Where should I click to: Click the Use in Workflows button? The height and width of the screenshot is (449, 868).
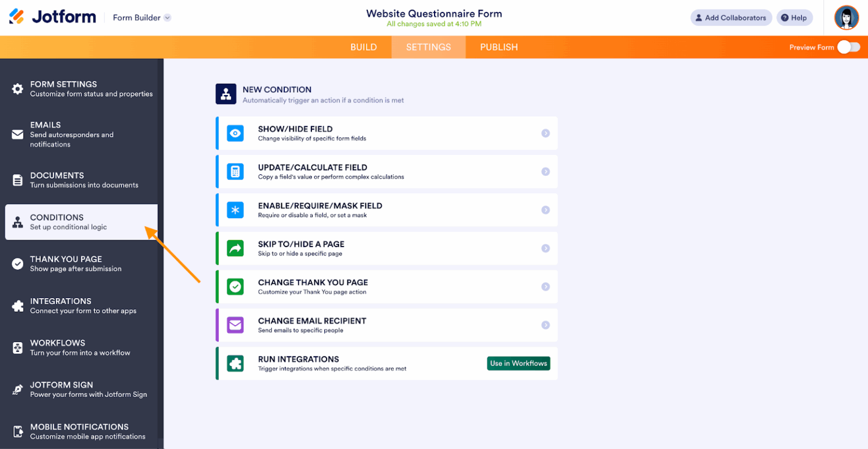pos(519,364)
